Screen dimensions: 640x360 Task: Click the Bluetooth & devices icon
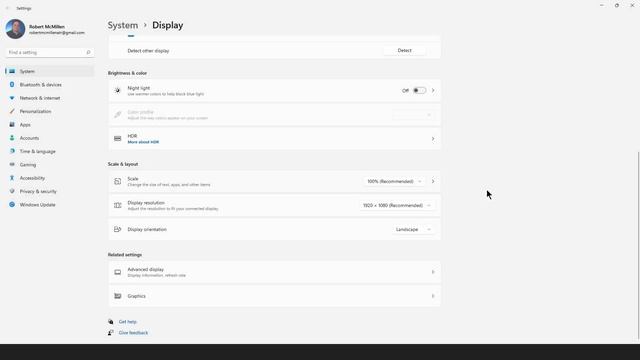point(12,84)
